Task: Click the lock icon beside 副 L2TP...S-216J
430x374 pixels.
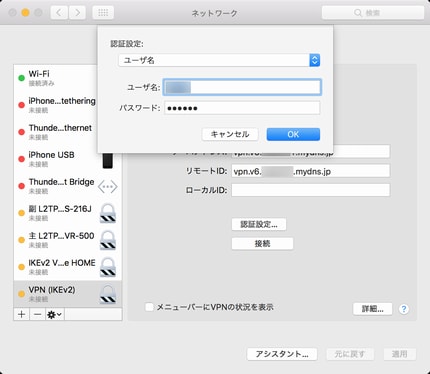Action: 108,213
